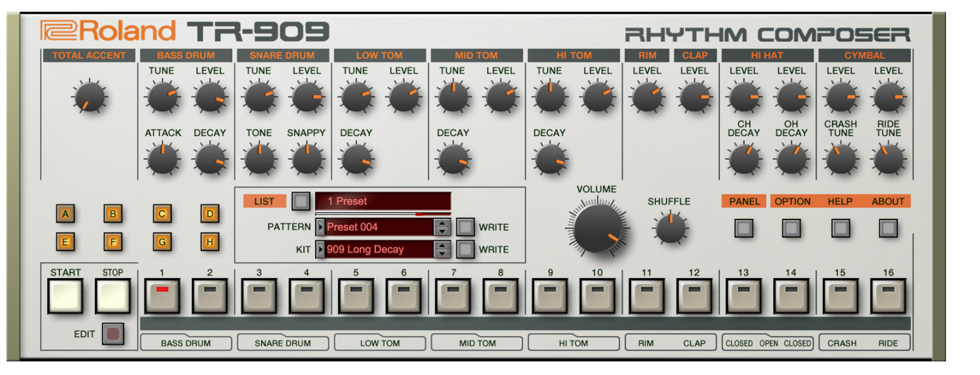Click the PATTERN WRITE button
The height and width of the screenshot is (375, 980).
point(465,227)
